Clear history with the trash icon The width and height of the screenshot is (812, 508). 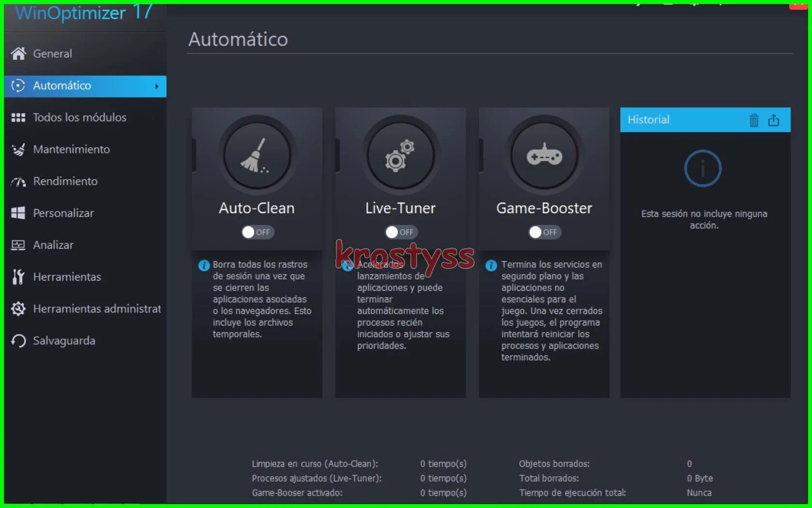point(754,120)
